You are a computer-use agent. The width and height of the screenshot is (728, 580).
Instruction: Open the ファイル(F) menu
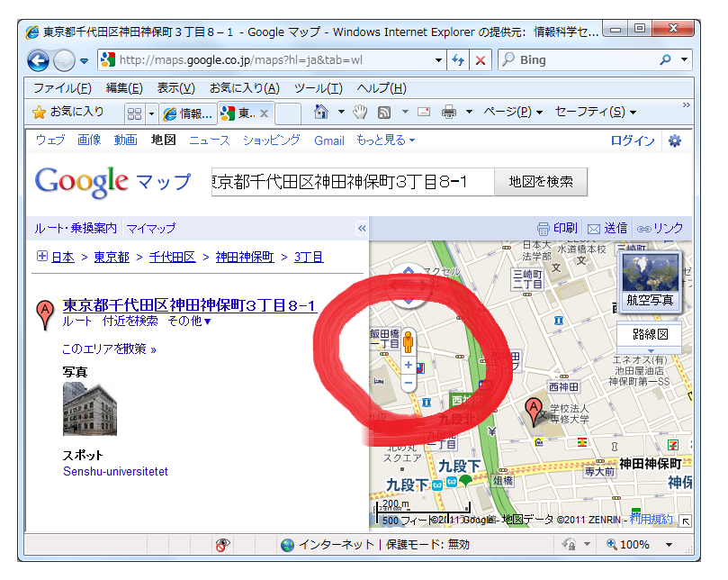[x=62, y=88]
